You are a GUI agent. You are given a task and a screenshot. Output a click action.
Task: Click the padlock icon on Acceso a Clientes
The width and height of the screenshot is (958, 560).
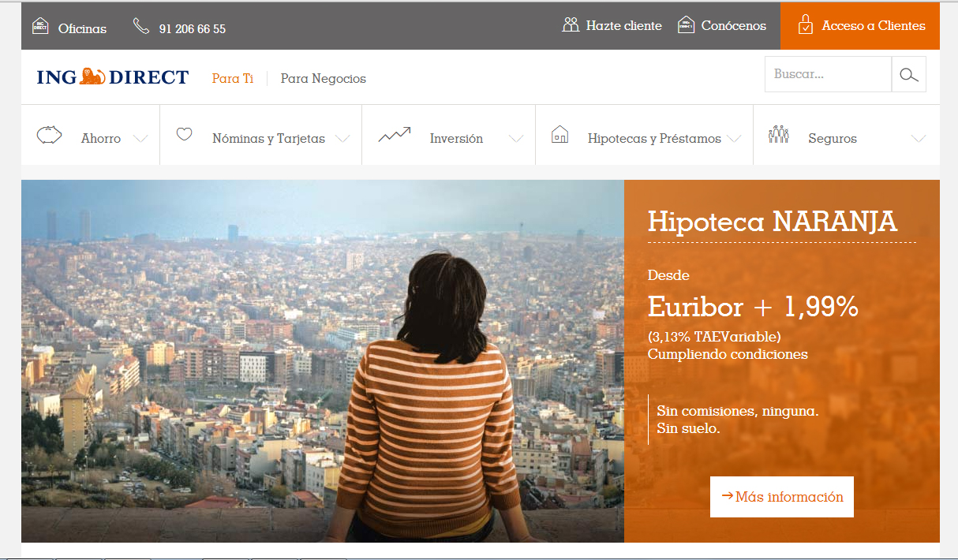tap(805, 25)
